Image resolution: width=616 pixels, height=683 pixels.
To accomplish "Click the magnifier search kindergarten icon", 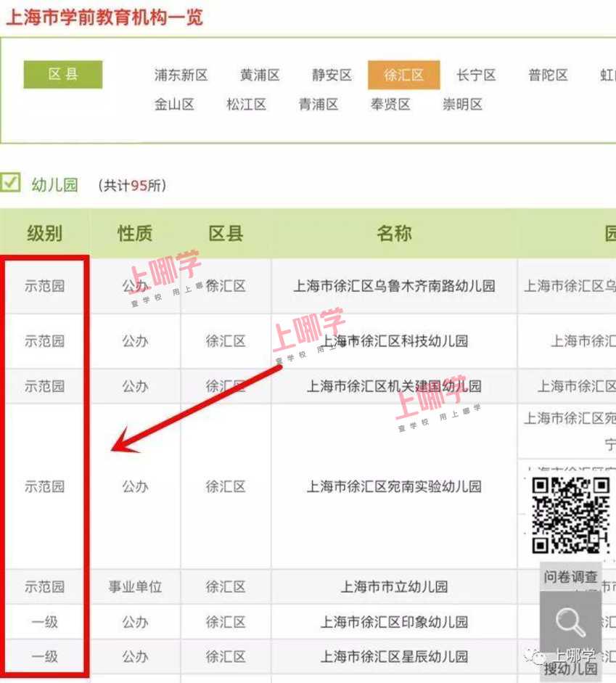I will click(570, 623).
